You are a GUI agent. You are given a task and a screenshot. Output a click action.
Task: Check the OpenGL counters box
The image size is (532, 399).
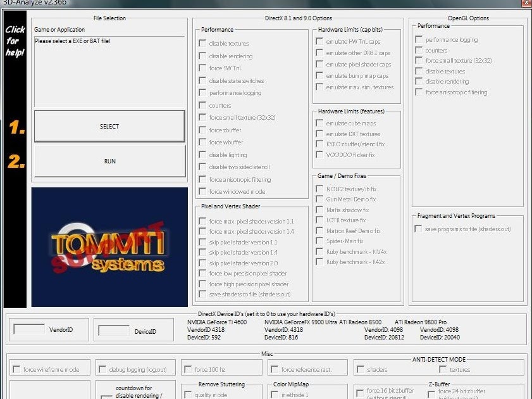click(x=419, y=50)
